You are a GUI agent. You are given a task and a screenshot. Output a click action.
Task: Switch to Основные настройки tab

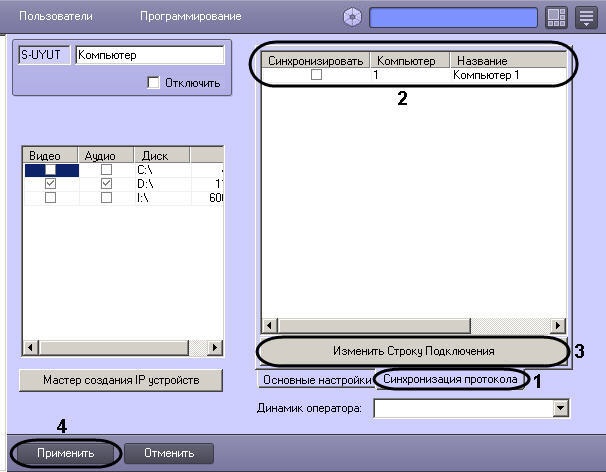pos(315,381)
